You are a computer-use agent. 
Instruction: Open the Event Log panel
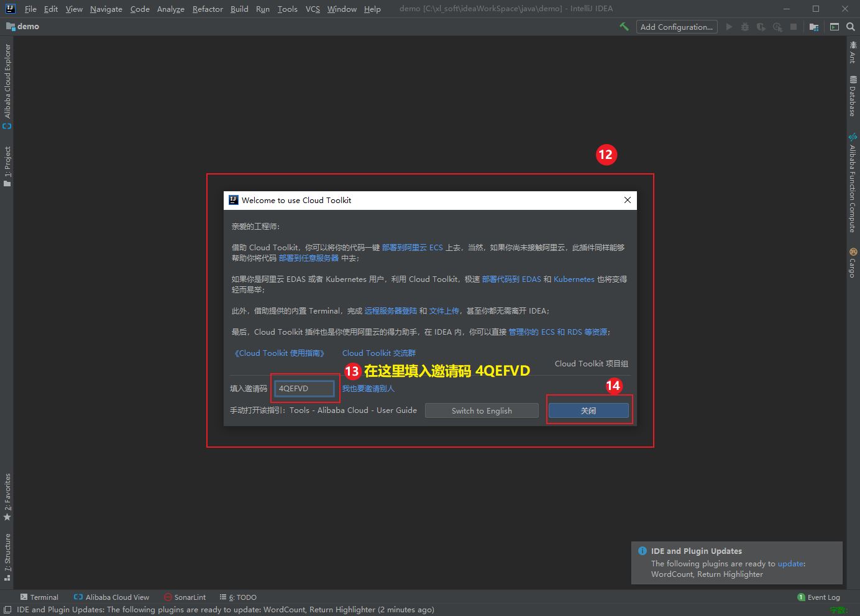coord(819,597)
